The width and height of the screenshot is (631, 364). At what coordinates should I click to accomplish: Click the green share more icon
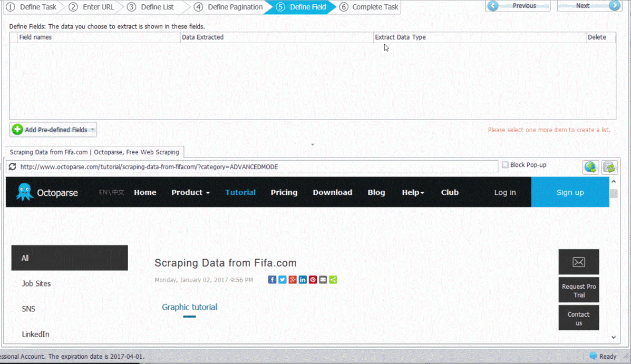[333, 280]
